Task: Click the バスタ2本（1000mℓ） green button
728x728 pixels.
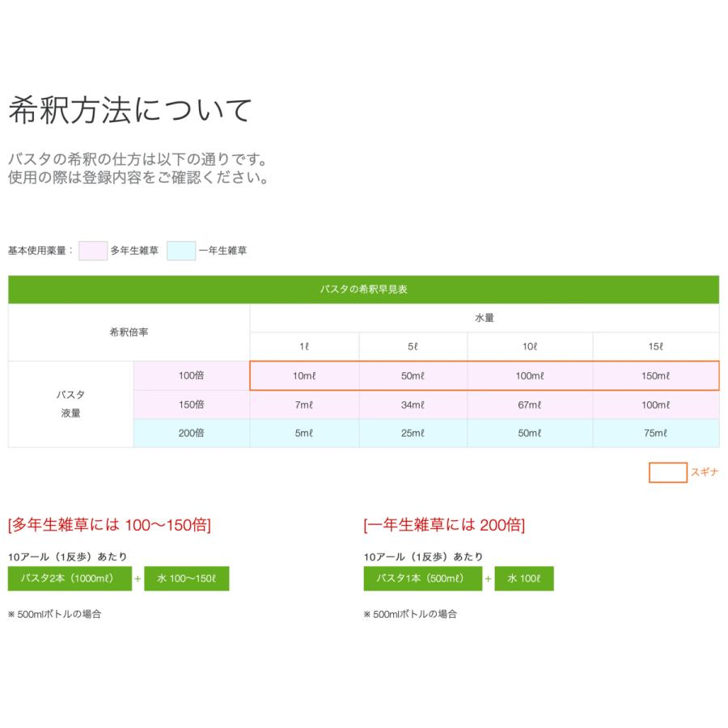Action: pyautogui.click(x=69, y=579)
